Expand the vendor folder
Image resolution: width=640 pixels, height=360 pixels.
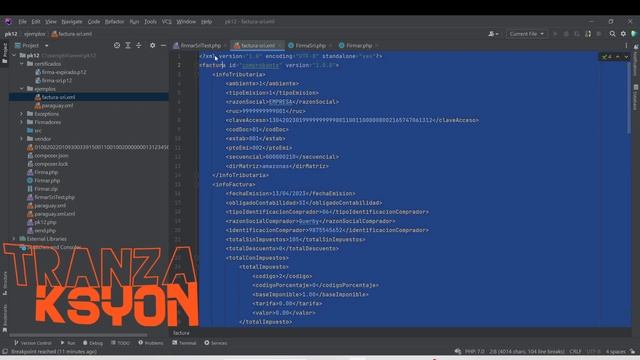pos(22,139)
